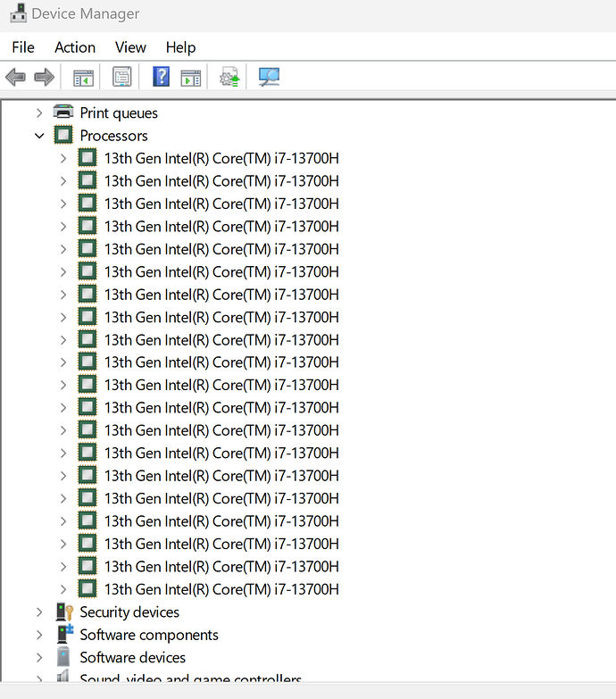
Task: Collapse the Processors category
Action: pyautogui.click(x=39, y=136)
